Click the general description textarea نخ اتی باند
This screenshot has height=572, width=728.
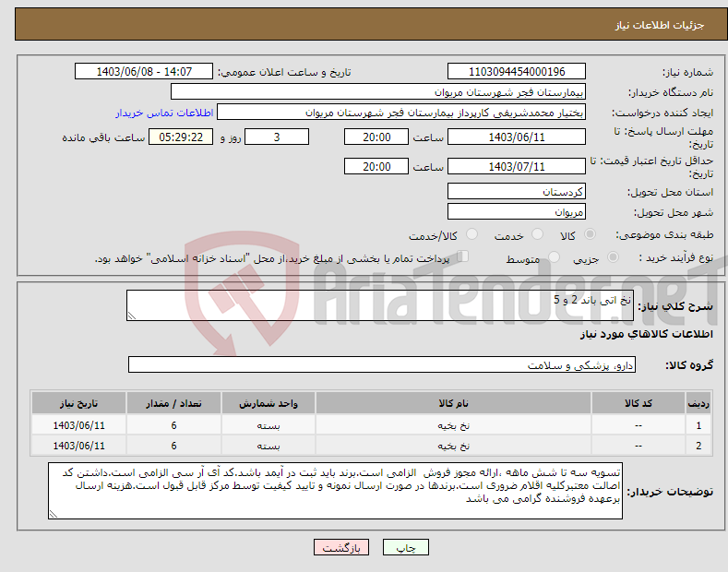click(x=380, y=305)
